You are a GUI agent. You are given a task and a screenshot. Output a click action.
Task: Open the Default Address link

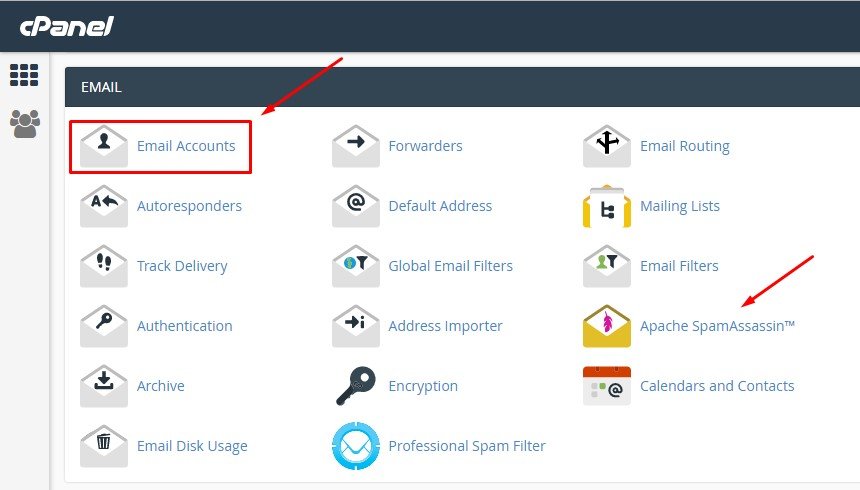click(440, 206)
